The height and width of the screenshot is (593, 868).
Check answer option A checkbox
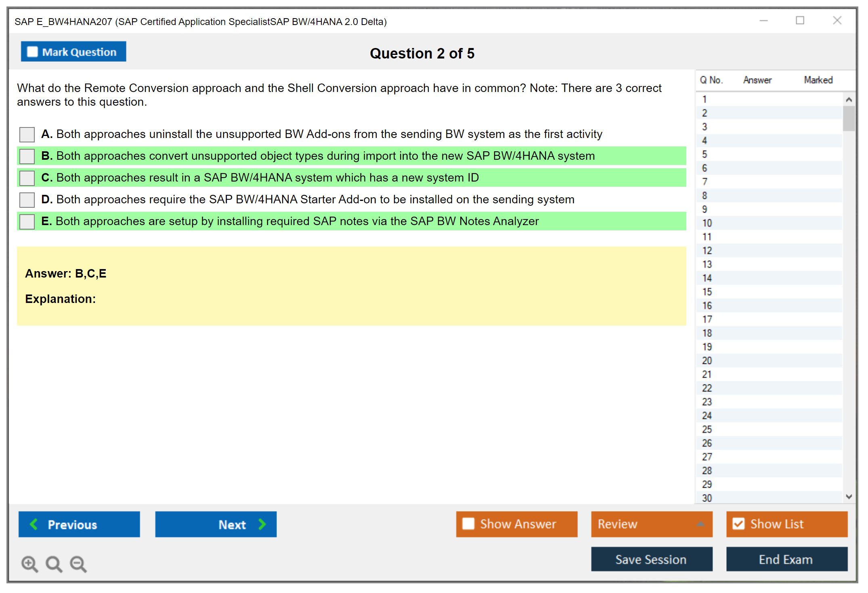[27, 134]
